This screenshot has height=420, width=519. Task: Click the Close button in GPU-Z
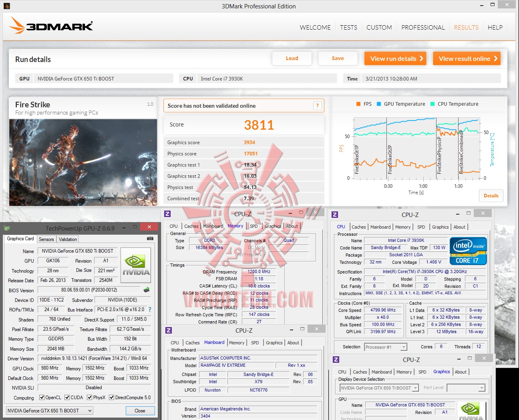[140, 411]
